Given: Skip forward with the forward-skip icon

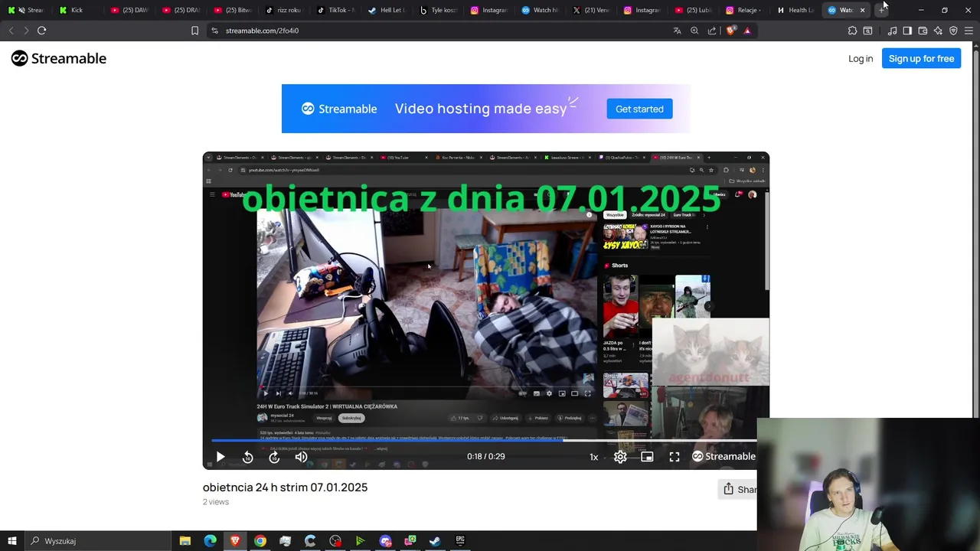Looking at the screenshot, I should coord(274,457).
